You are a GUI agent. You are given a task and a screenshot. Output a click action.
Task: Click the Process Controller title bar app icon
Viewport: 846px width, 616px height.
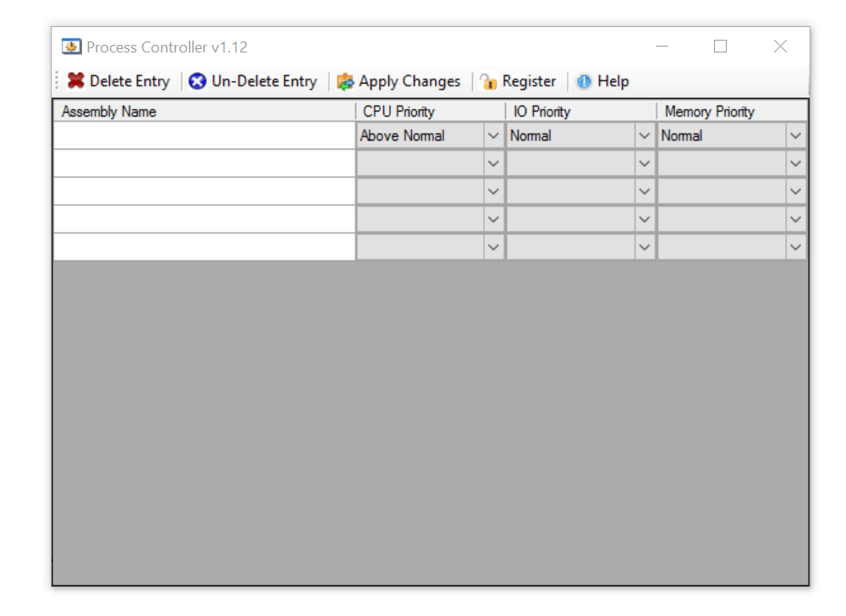coord(71,47)
